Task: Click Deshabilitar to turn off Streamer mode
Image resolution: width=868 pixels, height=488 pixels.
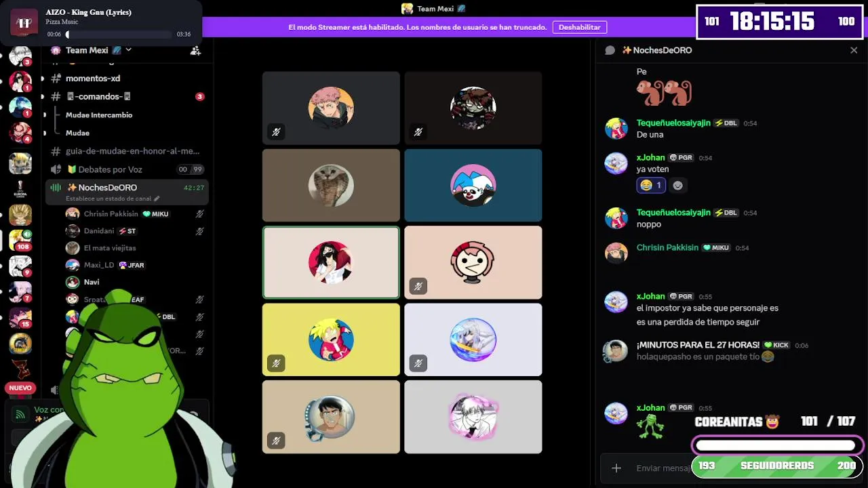Action: [580, 27]
